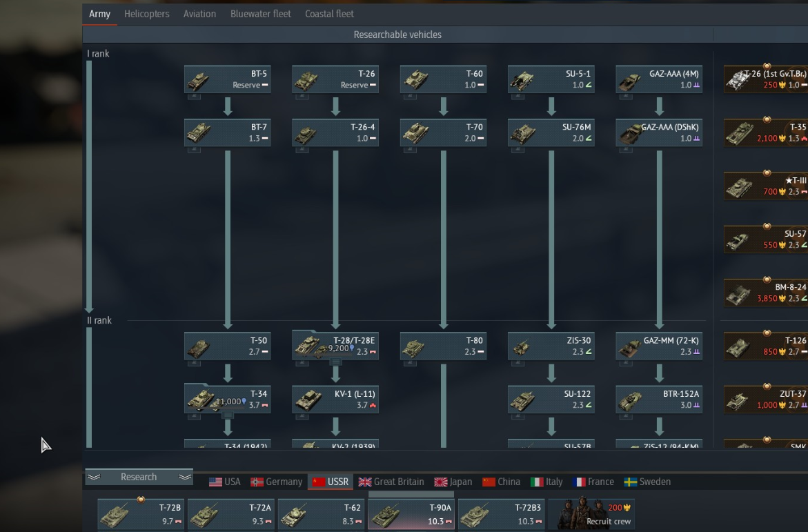Click the I rank label
Screen dimensions: 808x532
(x=98, y=54)
